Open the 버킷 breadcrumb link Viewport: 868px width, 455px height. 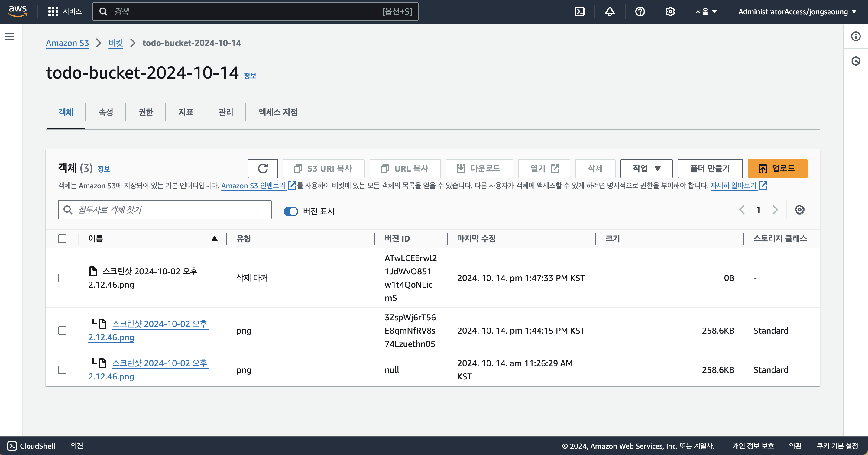click(x=115, y=43)
